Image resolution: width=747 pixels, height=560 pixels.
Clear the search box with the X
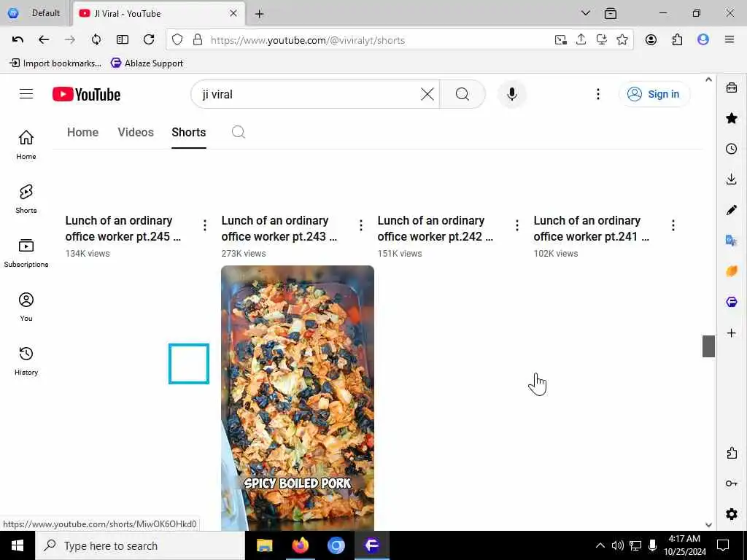pos(427,94)
